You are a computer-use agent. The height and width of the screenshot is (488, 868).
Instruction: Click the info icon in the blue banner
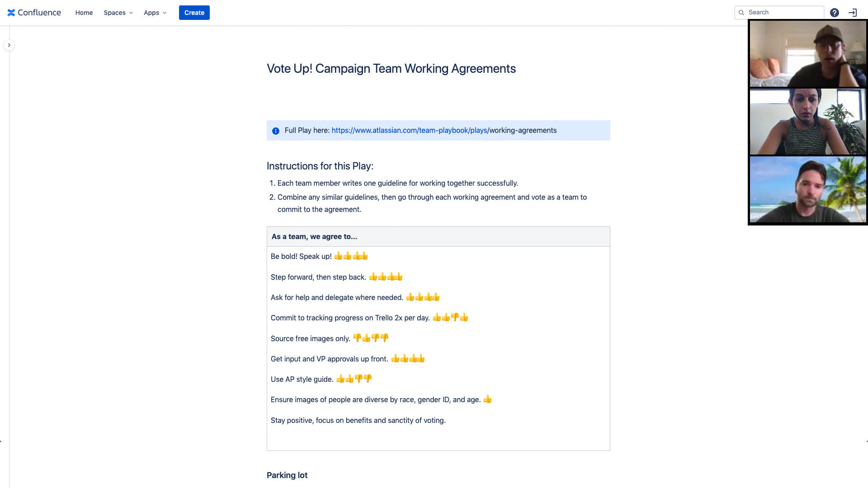[x=276, y=131]
